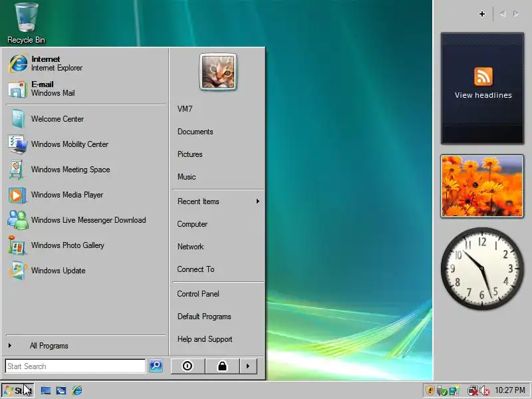Launch Welcome Center
Screen dimensions: 532x399
86,119
